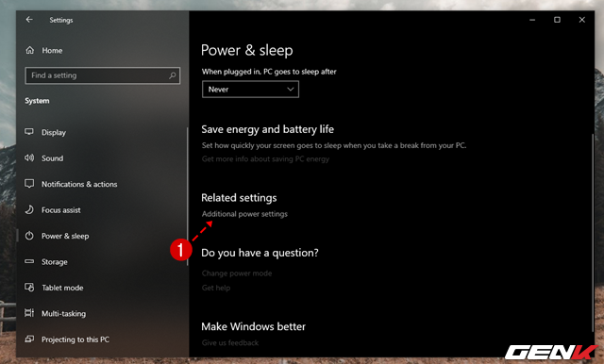Click the Storage drive icon
The image size is (604, 364).
pyautogui.click(x=29, y=261)
